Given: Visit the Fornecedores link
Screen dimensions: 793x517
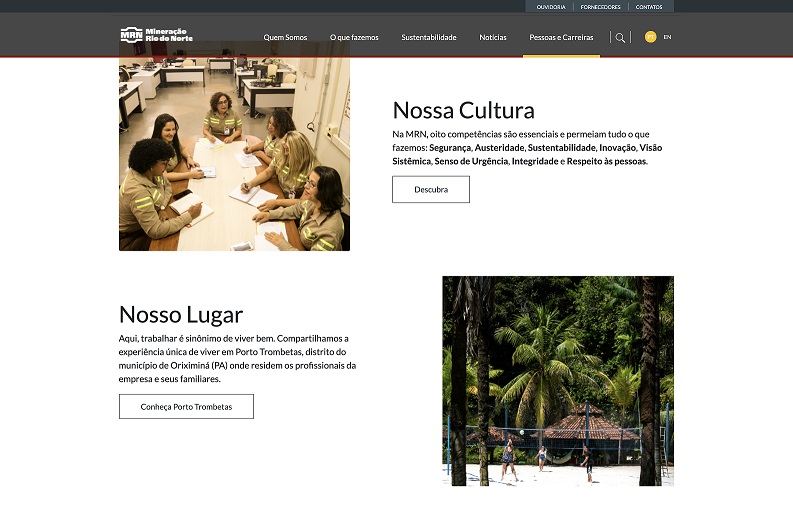Looking at the screenshot, I should click(x=600, y=7).
